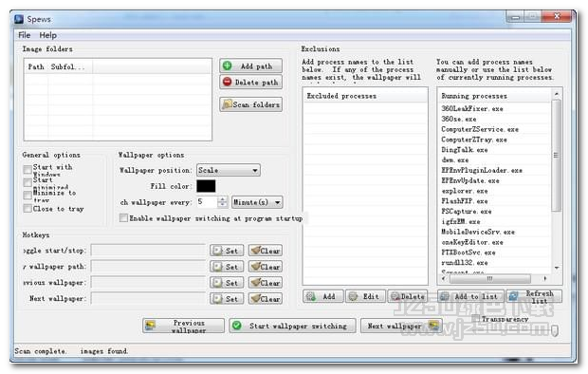This screenshot has width=588, height=374.
Task: Click Set icon for wallpaper path hotkey
Action: pyautogui.click(x=217, y=267)
